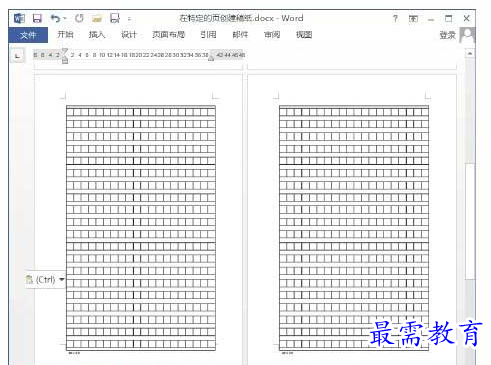Click the Word application icon in the title bar
The width and height of the screenshot is (491, 365).
coord(19,18)
